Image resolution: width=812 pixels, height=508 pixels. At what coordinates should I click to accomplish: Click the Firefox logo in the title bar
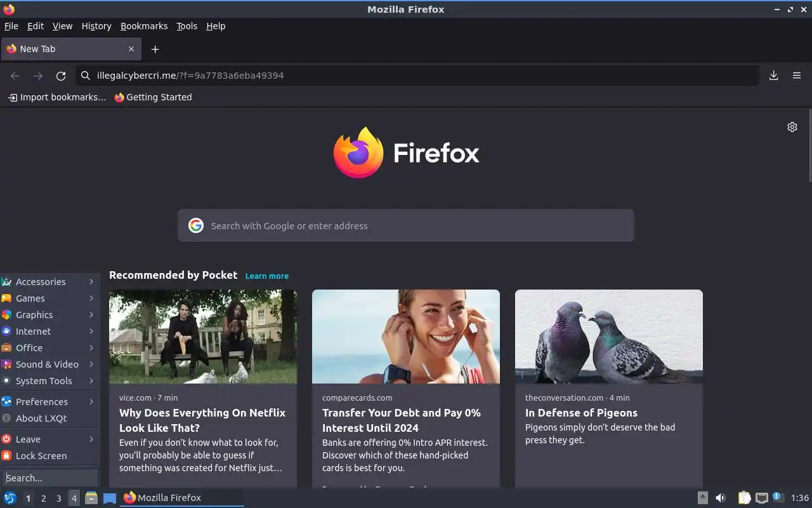pyautogui.click(x=9, y=9)
